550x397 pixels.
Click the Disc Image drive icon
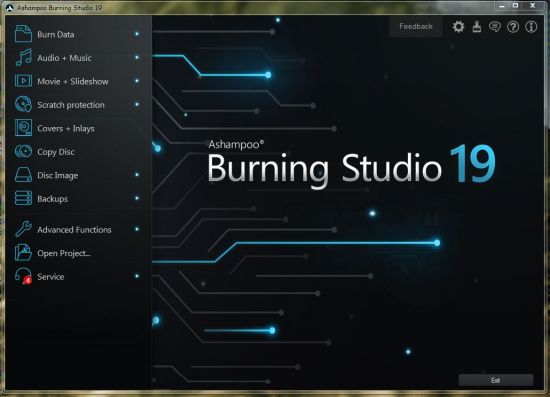click(x=23, y=175)
